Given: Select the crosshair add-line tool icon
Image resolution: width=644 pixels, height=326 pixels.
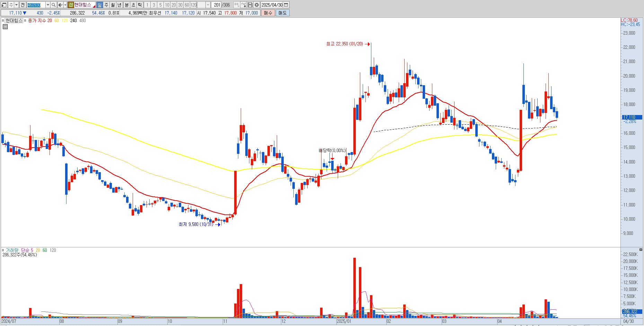Looking at the screenshot, I should [x=244, y=5].
